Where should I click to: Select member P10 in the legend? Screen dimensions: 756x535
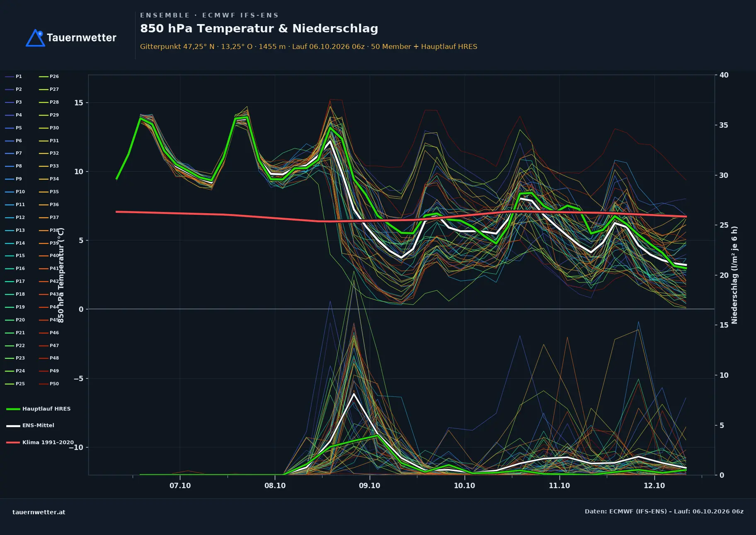click(15, 192)
